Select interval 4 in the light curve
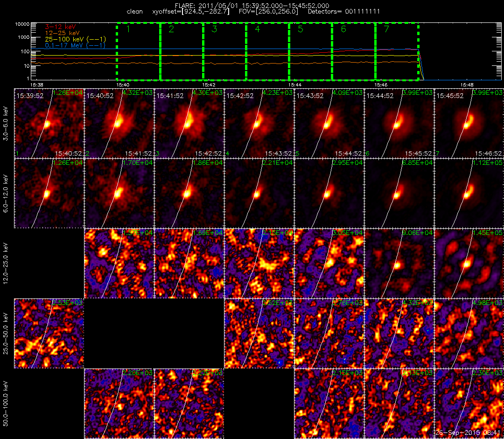Image resolution: width=504 pixels, height=439 pixels. 268,51
